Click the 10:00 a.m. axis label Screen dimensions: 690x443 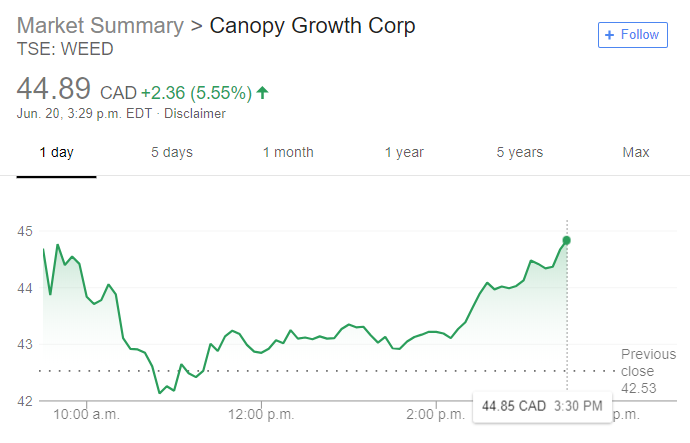[x=86, y=414]
